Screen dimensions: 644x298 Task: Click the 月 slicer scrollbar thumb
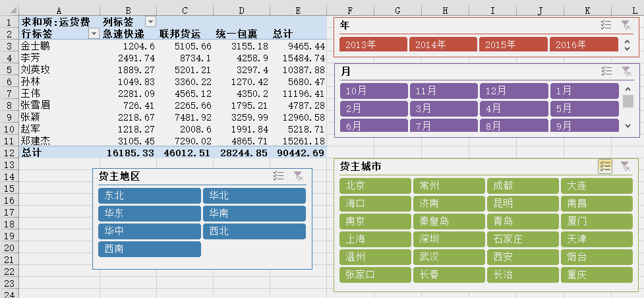628,101
